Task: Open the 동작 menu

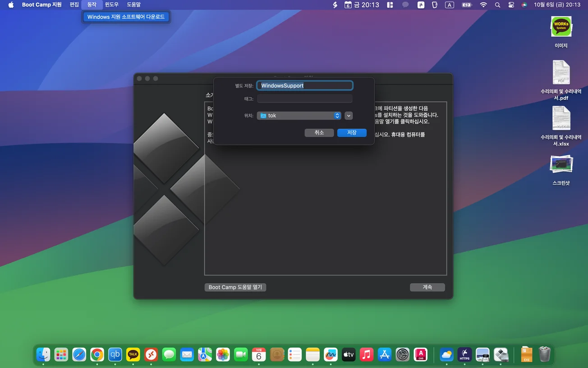Action: pos(92,5)
